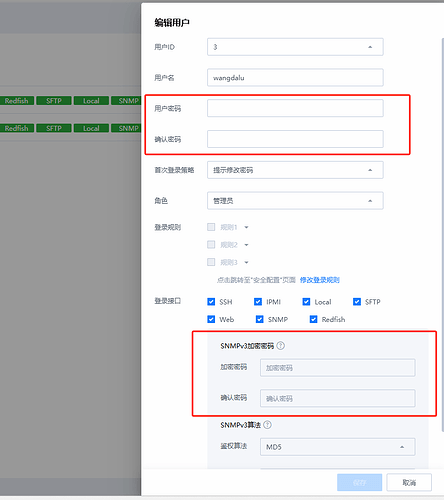Uncheck the Local login interface
Image resolution: width=444 pixels, height=500 pixels.
point(306,302)
